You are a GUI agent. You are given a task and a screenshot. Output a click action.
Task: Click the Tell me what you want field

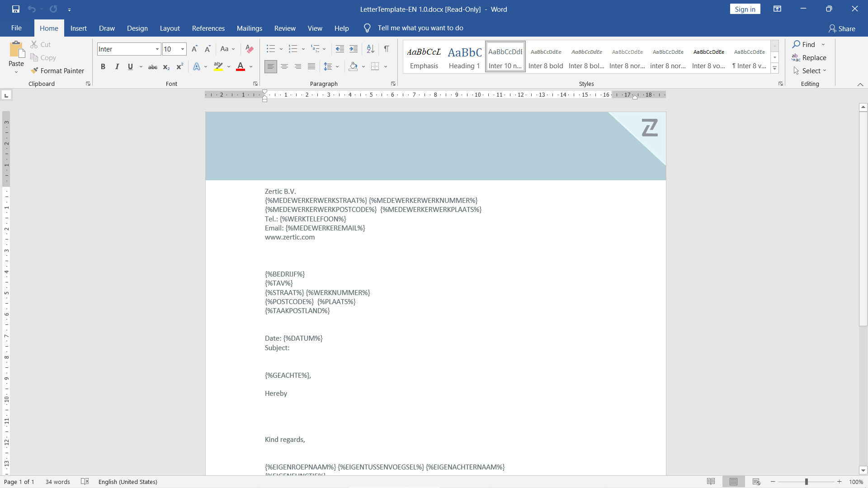[x=420, y=28]
